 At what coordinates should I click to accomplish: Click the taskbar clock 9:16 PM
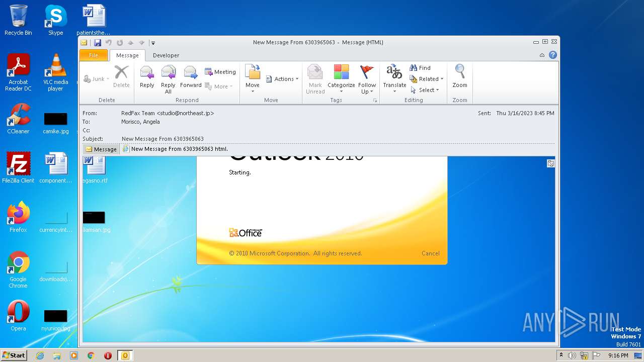(618, 355)
